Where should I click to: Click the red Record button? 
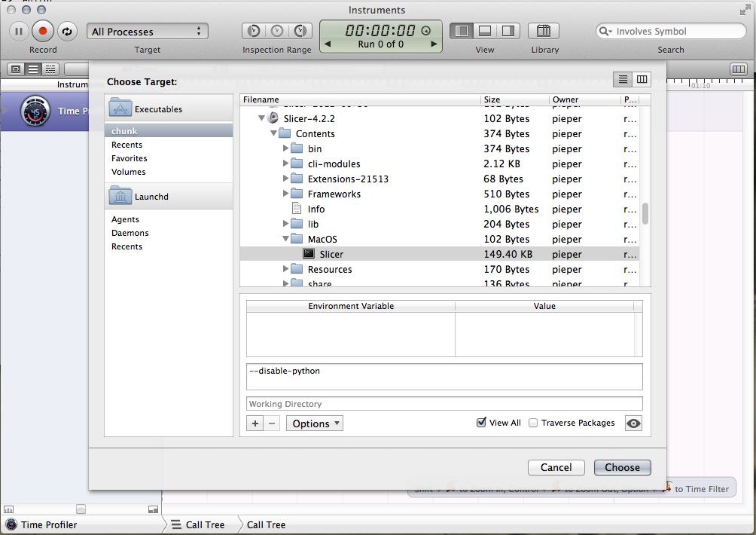(x=43, y=31)
